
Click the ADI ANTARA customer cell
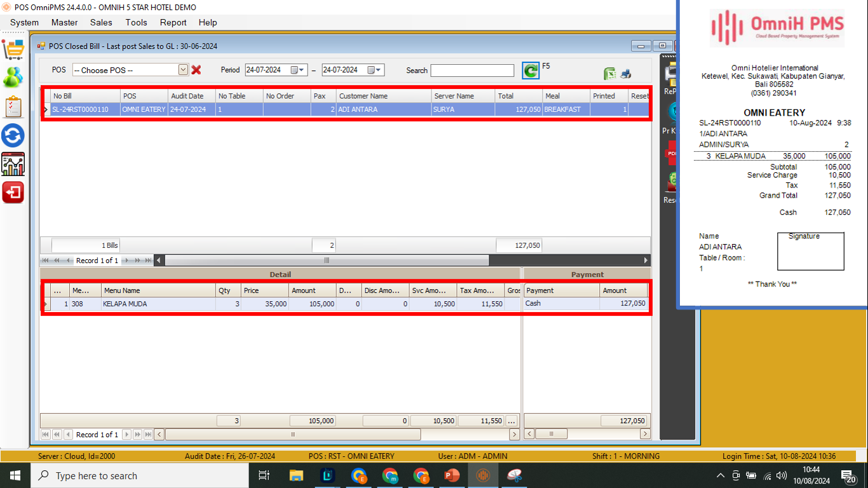click(383, 109)
